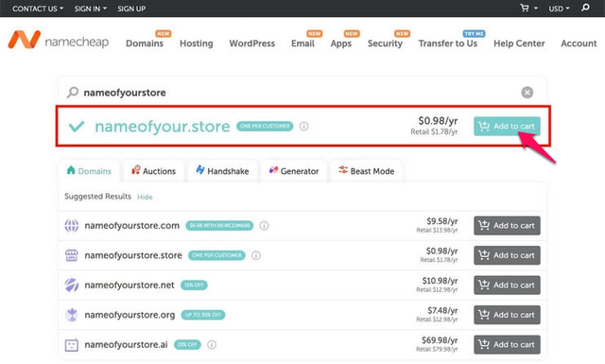This screenshot has width=605, height=364.
Task: Click the globe icon for nameofyourstore.com
Action: (72, 225)
